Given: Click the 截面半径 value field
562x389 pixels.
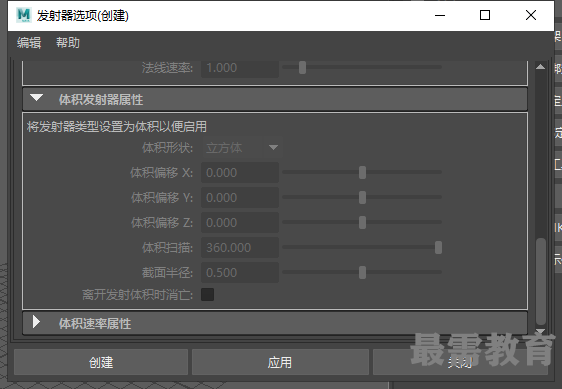Looking at the screenshot, I should click(x=240, y=272).
